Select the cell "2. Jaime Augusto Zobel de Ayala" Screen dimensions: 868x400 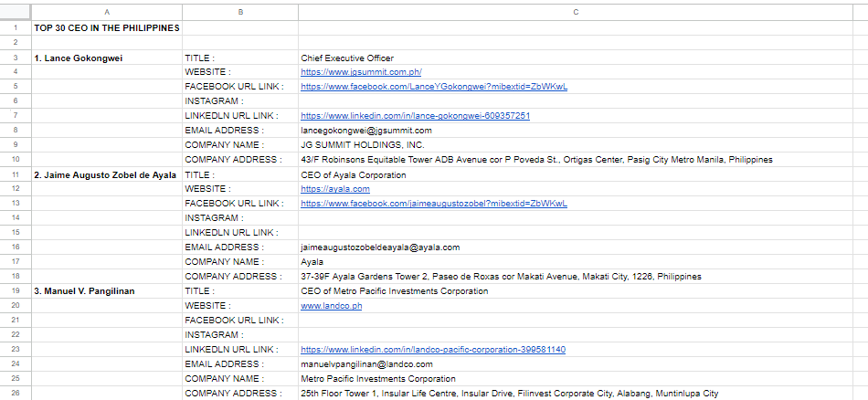(107, 174)
